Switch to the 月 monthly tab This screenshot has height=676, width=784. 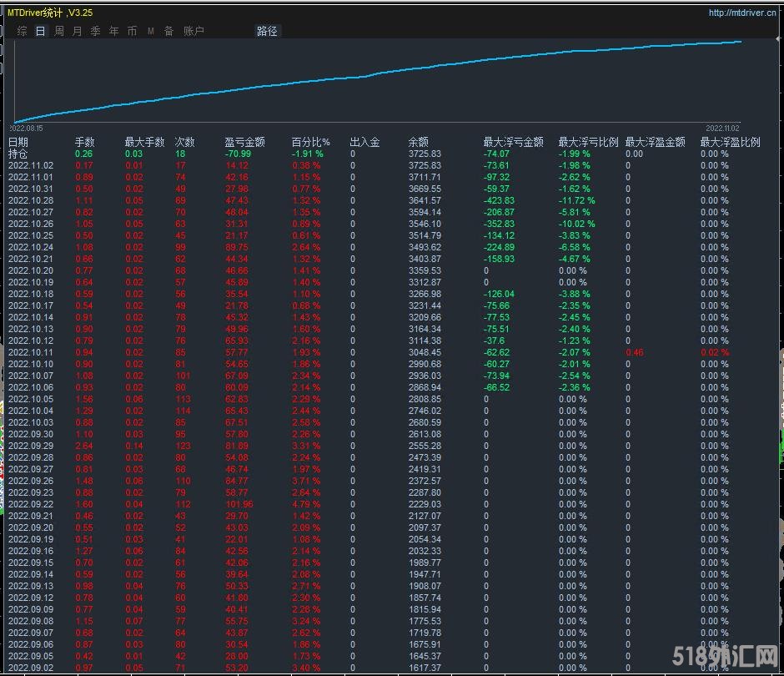pos(77,31)
